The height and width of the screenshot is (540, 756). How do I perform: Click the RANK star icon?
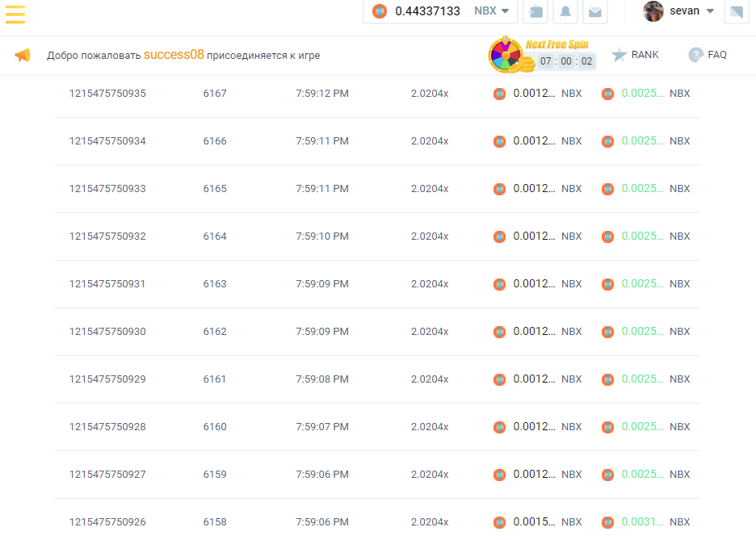(619, 55)
